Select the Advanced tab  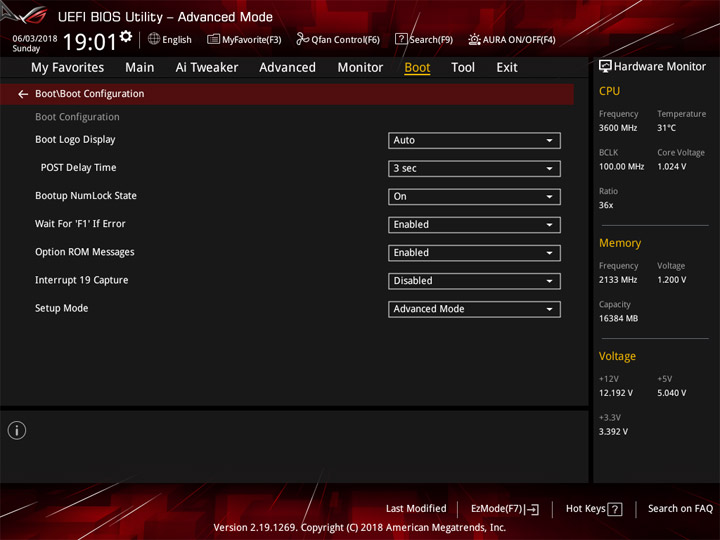pyautogui.click(x=287, y=68)
